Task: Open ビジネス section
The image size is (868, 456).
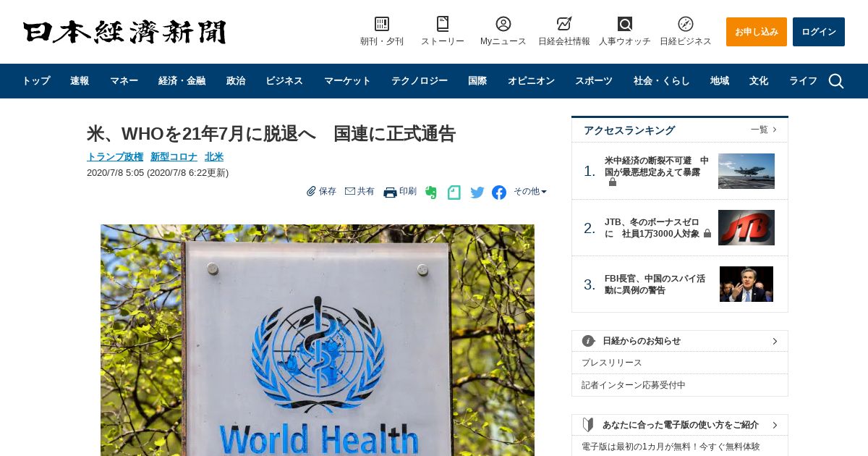Action: tap(284, 81)
